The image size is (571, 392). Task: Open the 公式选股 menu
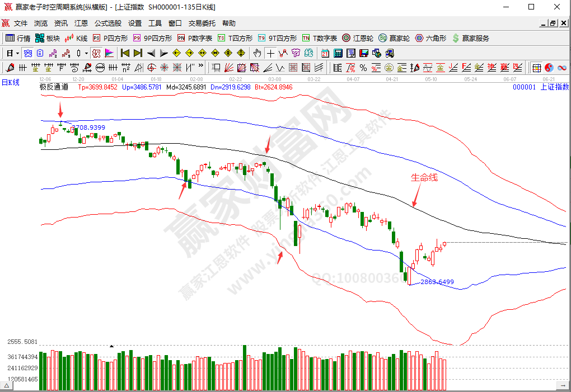click(x=107, y=23)
